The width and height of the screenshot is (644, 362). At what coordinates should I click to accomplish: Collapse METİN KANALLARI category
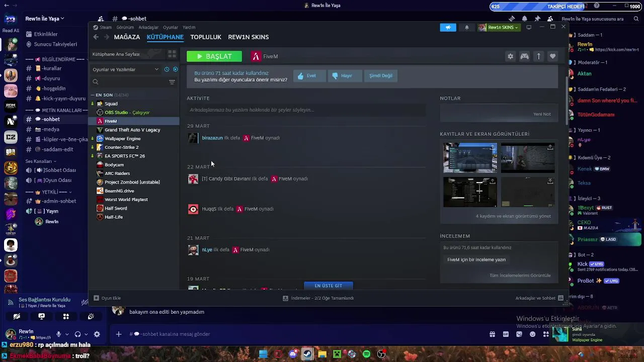[60, 110]
